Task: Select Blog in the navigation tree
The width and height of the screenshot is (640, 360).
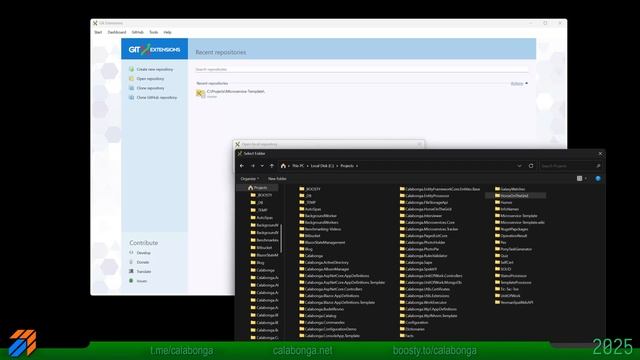Action: [x=258, y=263]
